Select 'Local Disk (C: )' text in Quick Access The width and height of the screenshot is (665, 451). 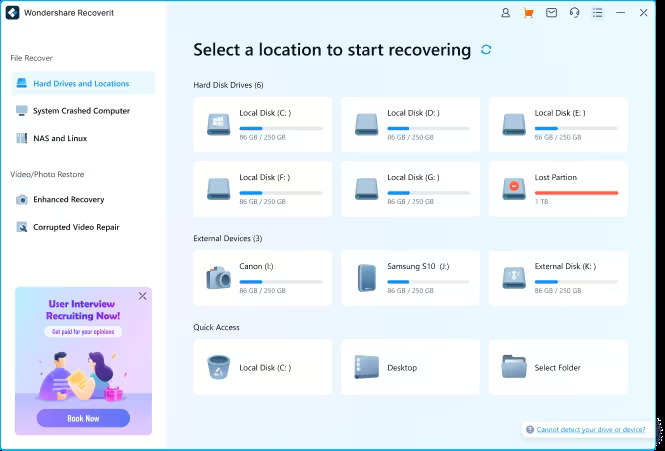[x=265, y=367]
